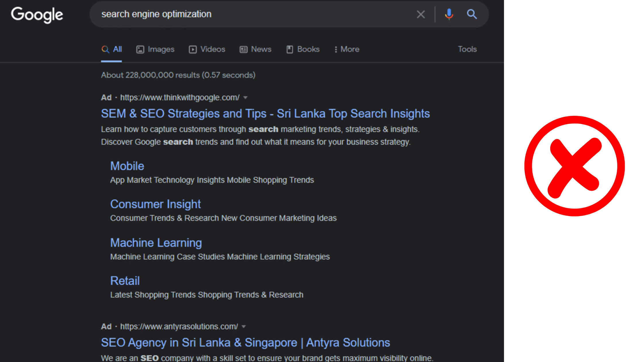Open the ad info arrow for antyrasolutions.com

[244, 326]
